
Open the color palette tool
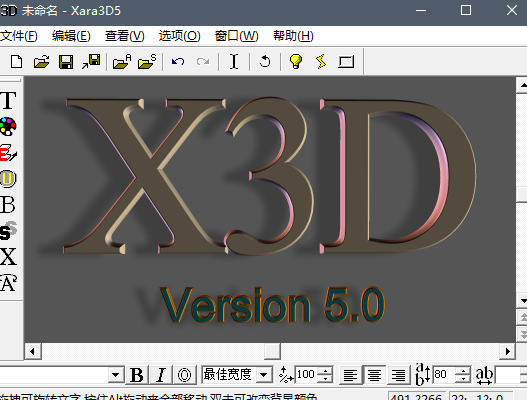[8, 126]
